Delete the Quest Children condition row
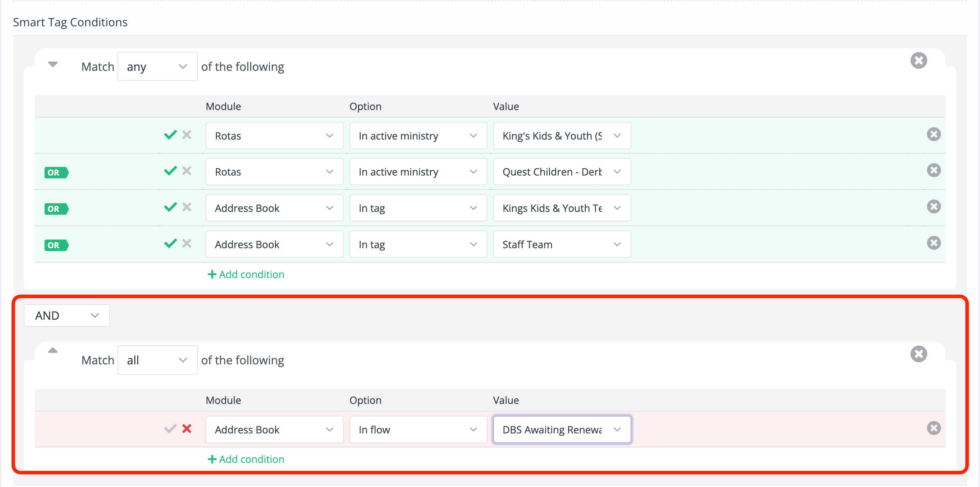 click(934, 170)
